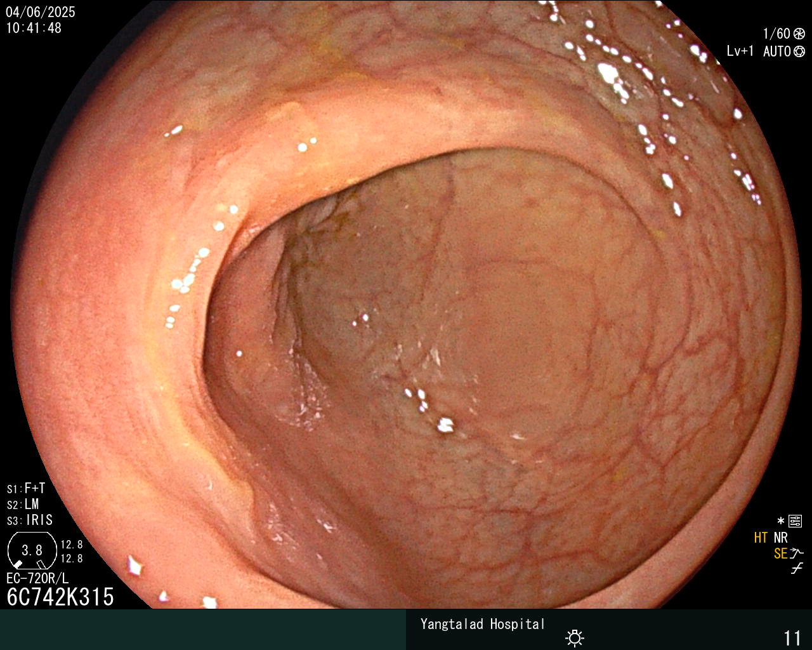Click the scope model EC-720R/L

click(x=37, y=578)
